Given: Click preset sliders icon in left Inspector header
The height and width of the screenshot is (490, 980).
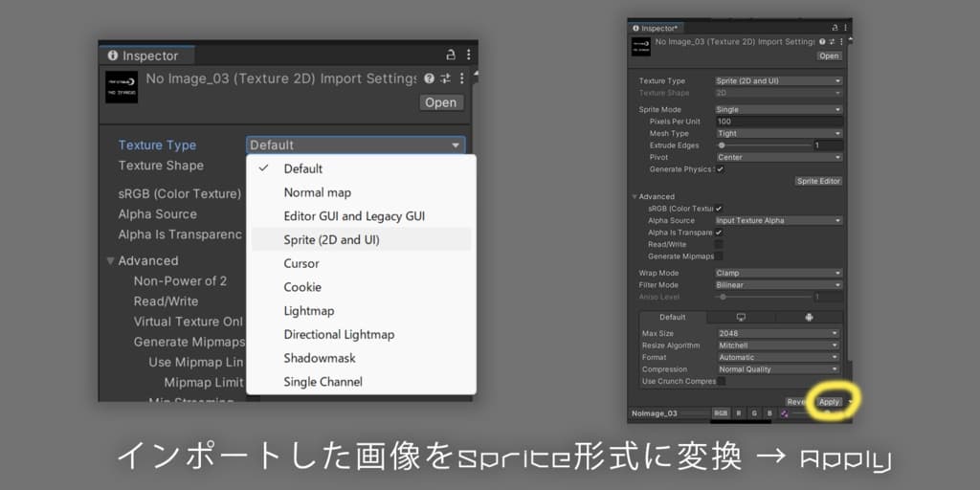Looking at the screenshot, I should point(445,78).
